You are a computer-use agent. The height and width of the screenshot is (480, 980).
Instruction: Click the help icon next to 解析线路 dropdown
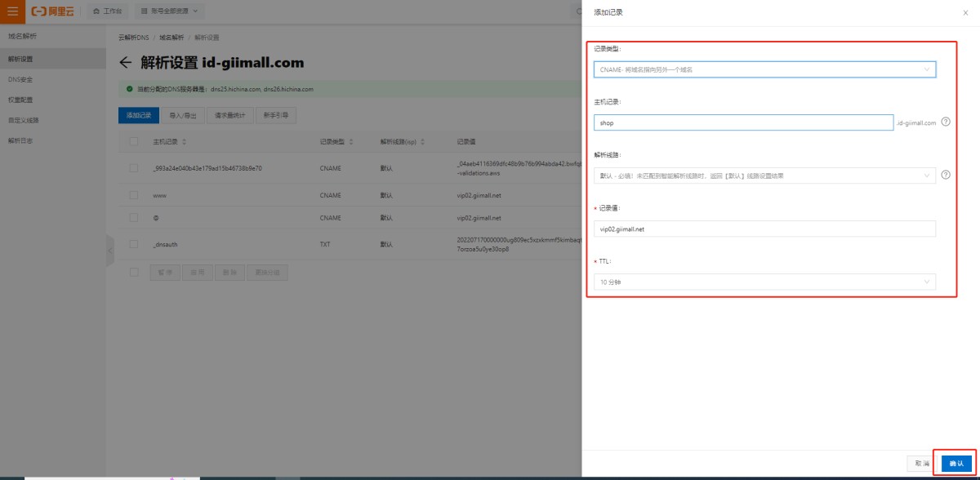click(x=946, y=175)
